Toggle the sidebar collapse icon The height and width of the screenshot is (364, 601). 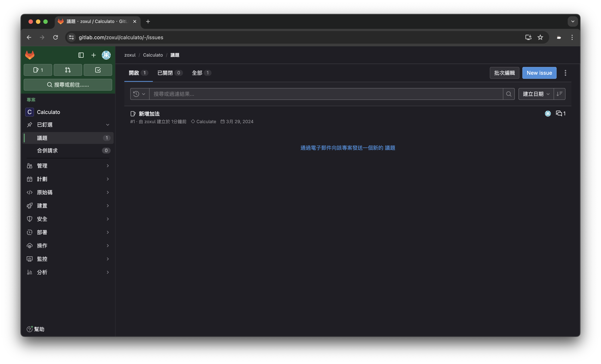(x=81, y=55)
